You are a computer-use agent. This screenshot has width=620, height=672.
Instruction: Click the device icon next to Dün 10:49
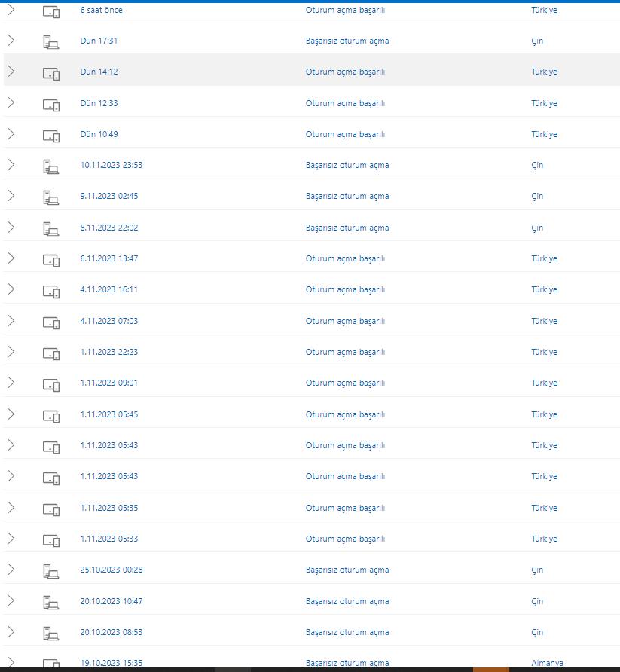click(x=51, y=136)
